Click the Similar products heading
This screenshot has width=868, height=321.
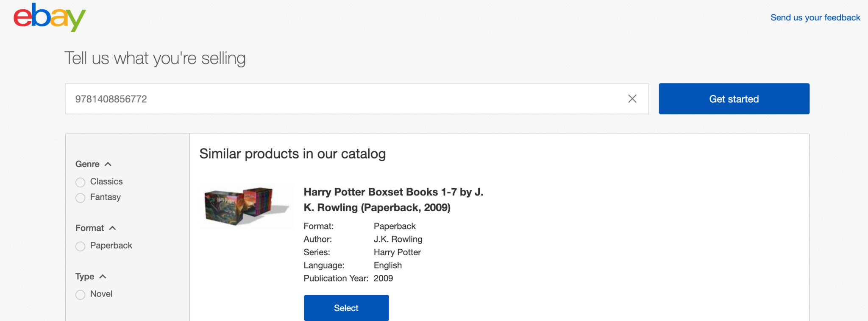(x=292, y=154)
